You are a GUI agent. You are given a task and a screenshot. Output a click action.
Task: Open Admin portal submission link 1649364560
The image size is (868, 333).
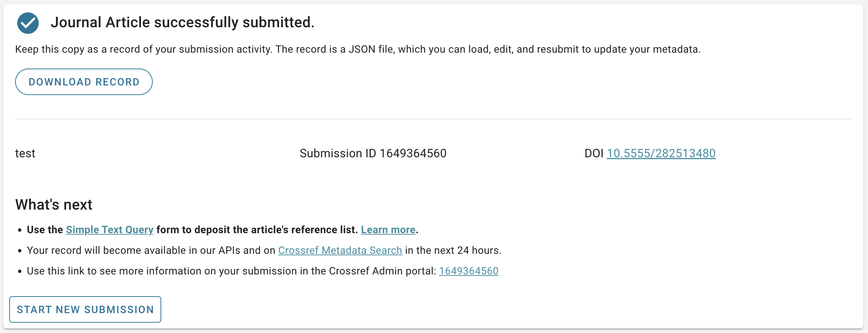469,271
